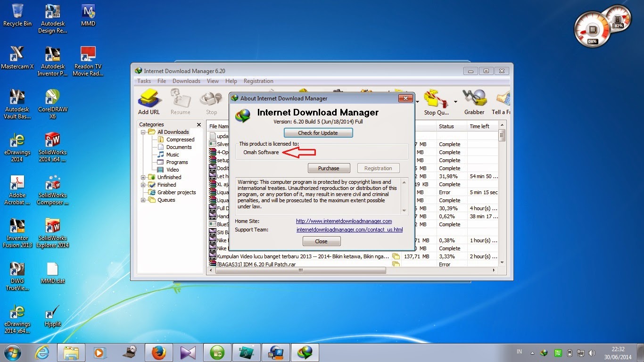Screen dimensions: 644x362
Task: Open Firefox from the taskbar
Action: tap(159, 352)
